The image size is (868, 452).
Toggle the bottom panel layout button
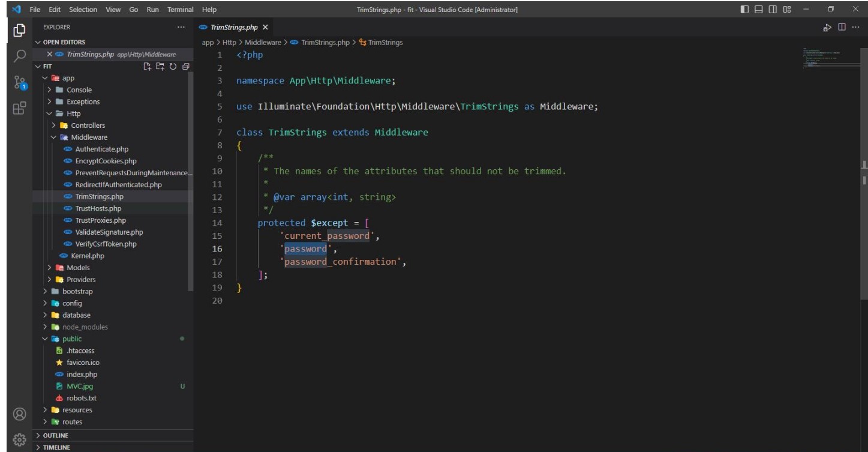[x=758, y=10]
